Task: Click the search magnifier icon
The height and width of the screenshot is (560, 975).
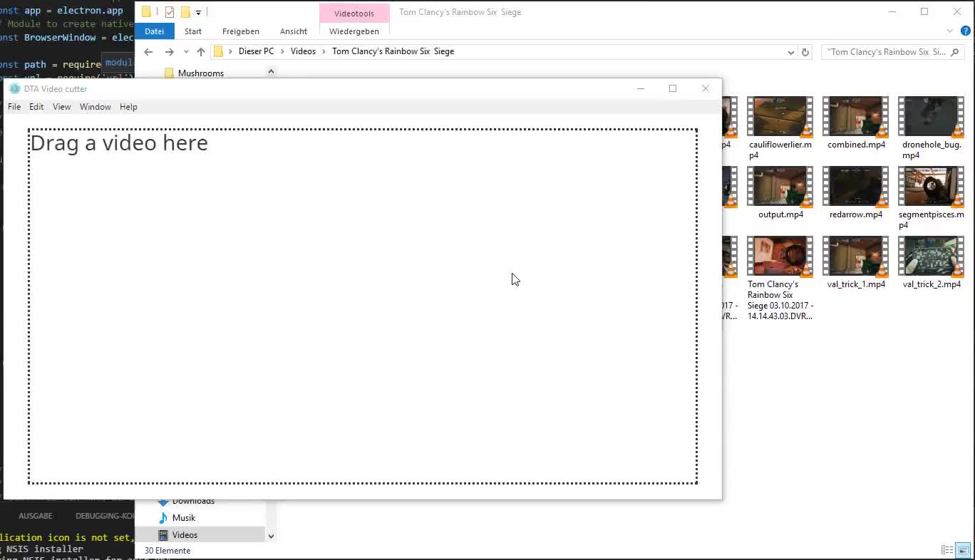Action: point(956,52)
